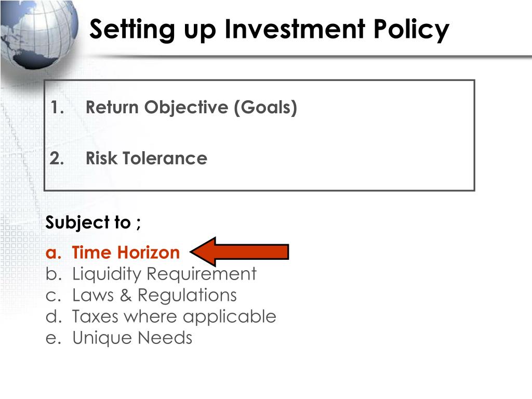Image resolution: width=532 pixels, height=399 pixels.
Task: Click the Liquidity Requirement line
Action: tap(164, 274)
